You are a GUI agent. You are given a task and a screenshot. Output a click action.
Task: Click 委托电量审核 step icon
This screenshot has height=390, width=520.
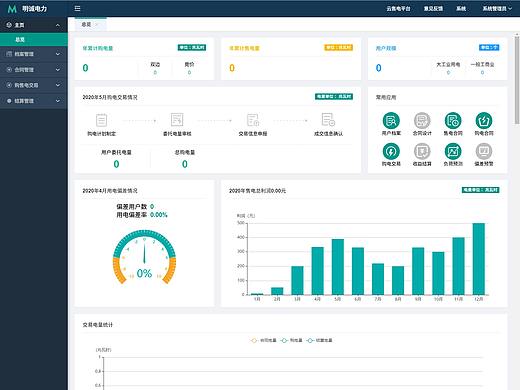177,120
